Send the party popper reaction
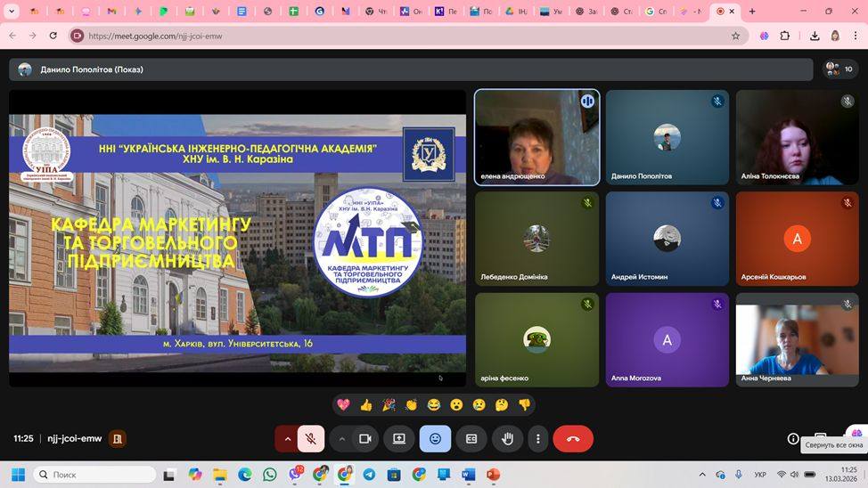The image size is (868, 488). point(389,405)
